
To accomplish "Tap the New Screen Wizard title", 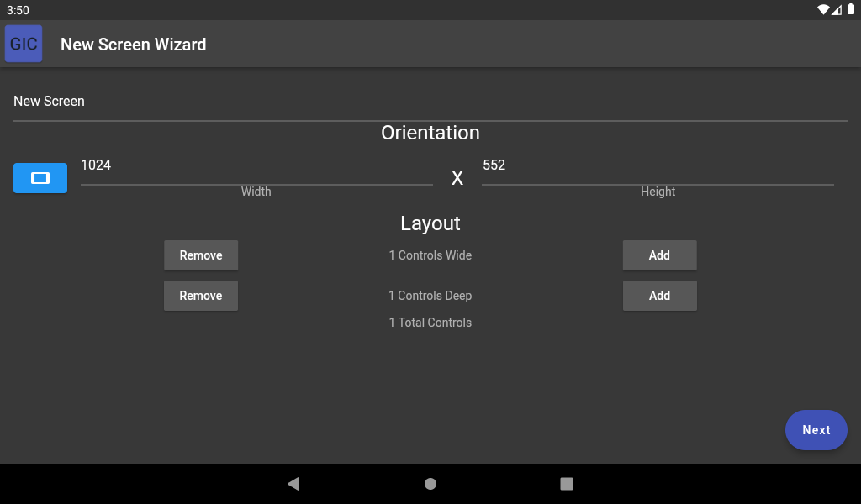I will click(x=133, y=45).
